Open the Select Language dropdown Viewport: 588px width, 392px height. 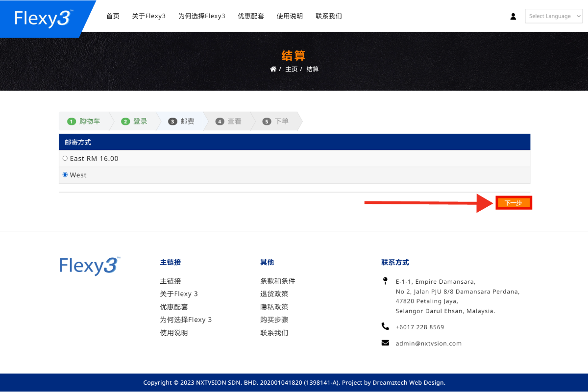coord(554,16)
